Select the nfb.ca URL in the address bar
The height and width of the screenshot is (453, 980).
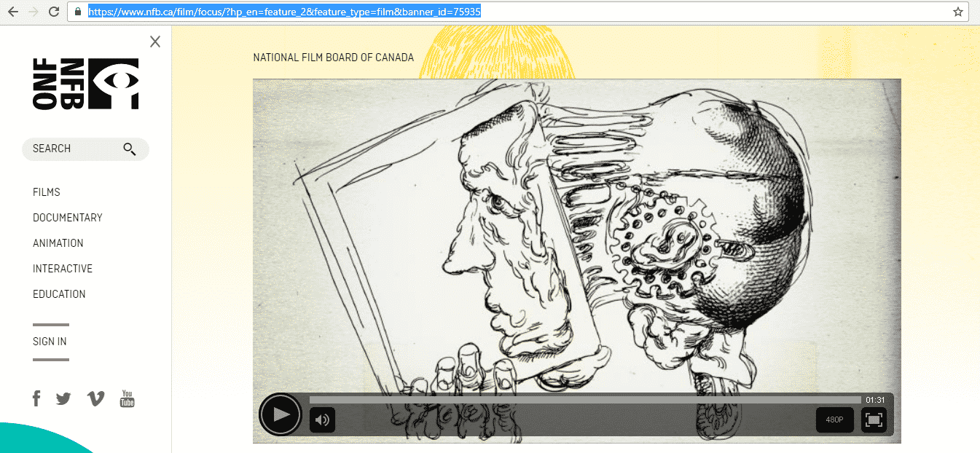[285, 12]
